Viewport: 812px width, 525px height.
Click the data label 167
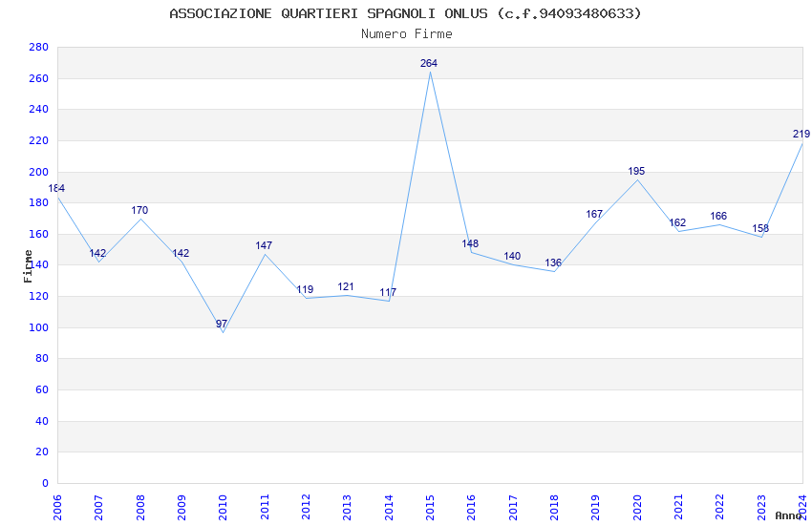point(594,214)
